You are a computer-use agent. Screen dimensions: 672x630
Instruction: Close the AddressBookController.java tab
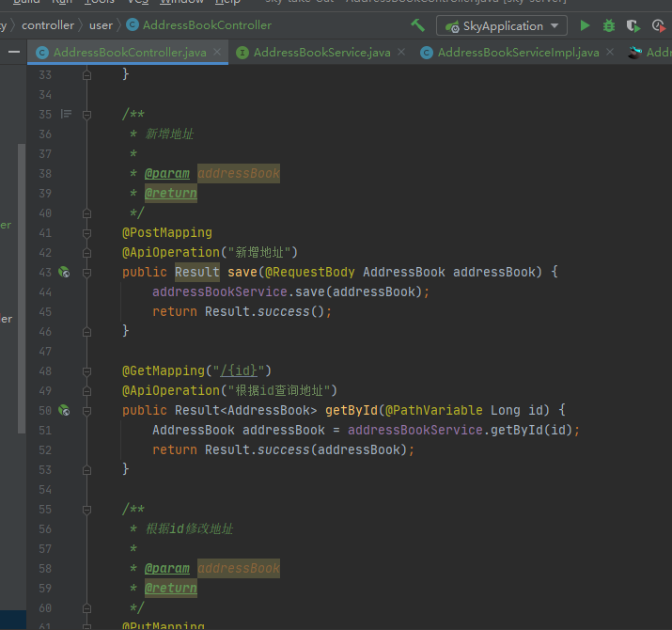coord(217,52)
